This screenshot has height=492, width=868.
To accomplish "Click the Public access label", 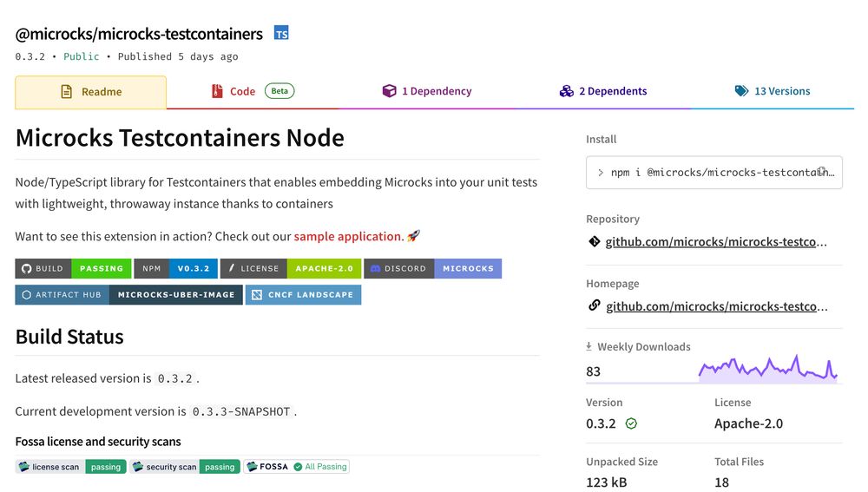I will click(82, 56).
